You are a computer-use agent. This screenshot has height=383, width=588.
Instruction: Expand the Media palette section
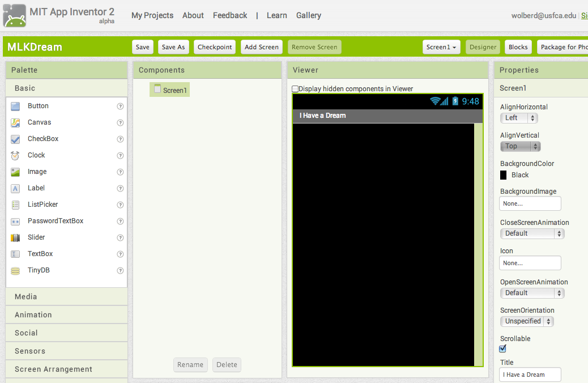click(67, 297)
